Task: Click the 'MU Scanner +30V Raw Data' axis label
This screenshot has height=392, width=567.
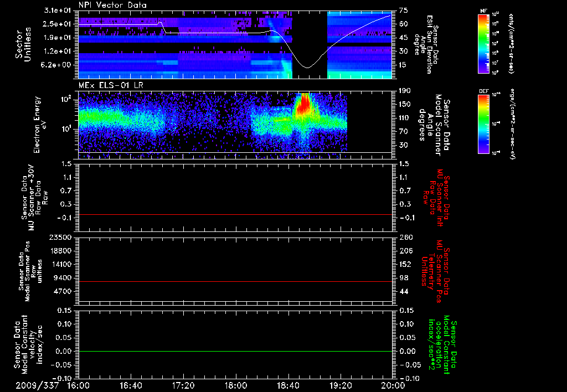Action: pyautogui.click(x=34, y=198)
